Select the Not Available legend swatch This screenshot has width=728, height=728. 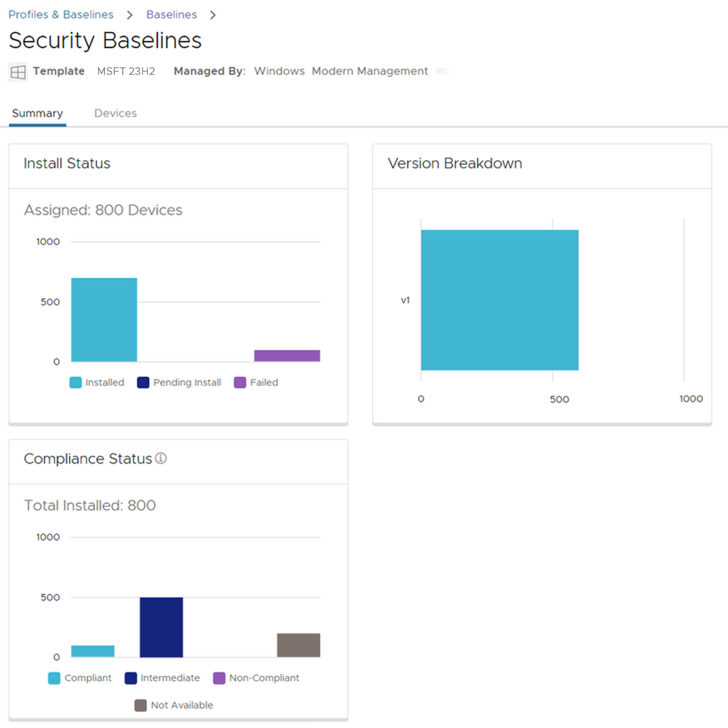coord(139,705)
